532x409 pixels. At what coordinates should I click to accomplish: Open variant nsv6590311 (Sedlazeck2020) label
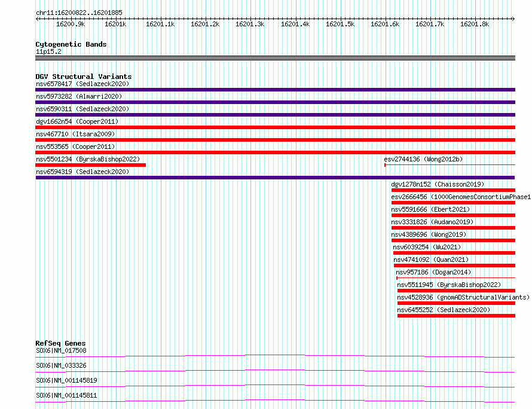pos(82,109)
